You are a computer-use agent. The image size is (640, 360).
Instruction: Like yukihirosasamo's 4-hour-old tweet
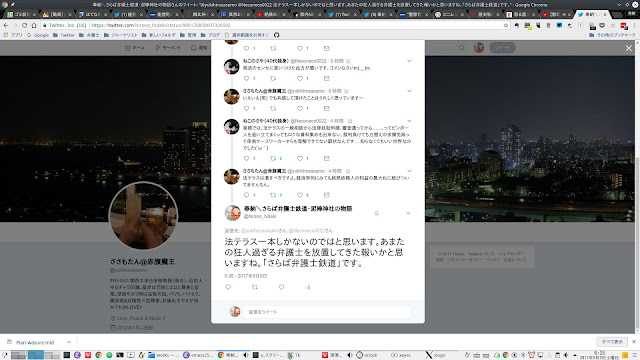(300, 195)
